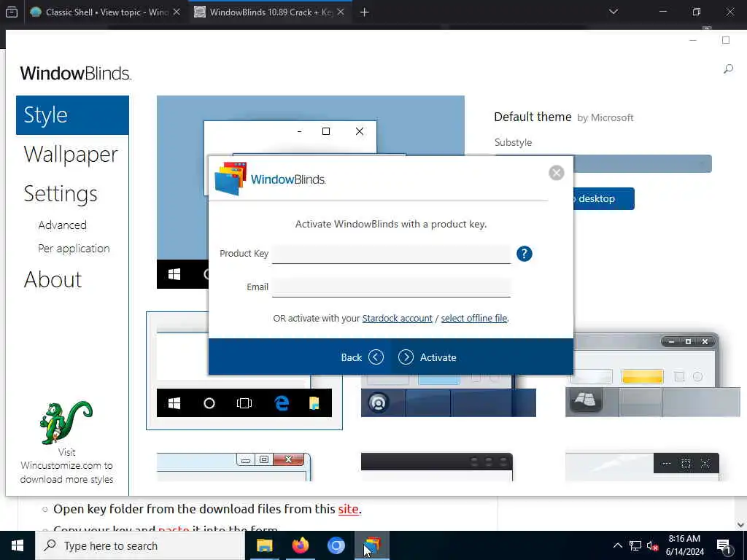Select the red close button XP-style thumbnail
This screenshot has height=560, width=747.
(234, 467)
